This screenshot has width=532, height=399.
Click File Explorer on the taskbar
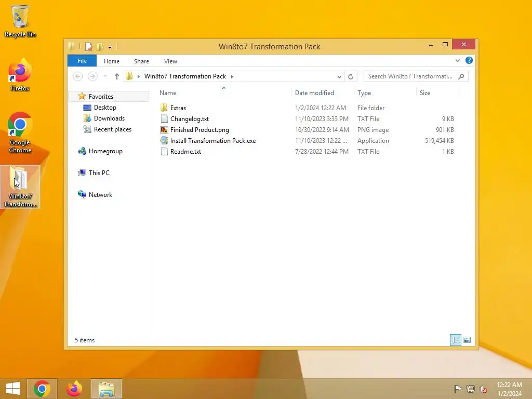pos(106,389)
